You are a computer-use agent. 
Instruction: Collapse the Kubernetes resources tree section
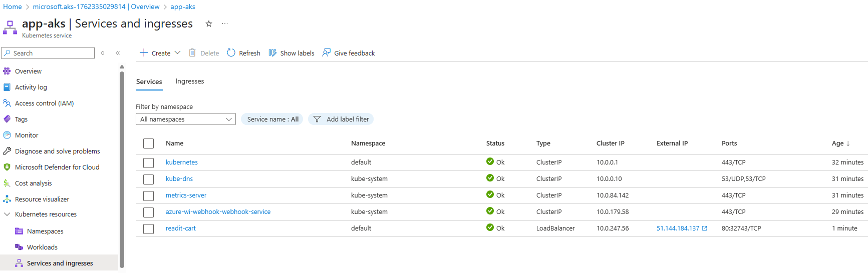[x=7, y=214]
